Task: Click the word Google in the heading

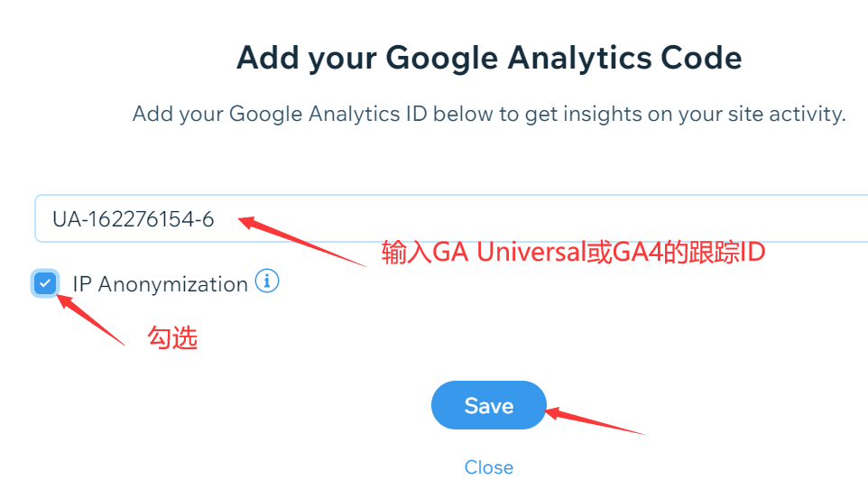Action: [x=441, y=59]
